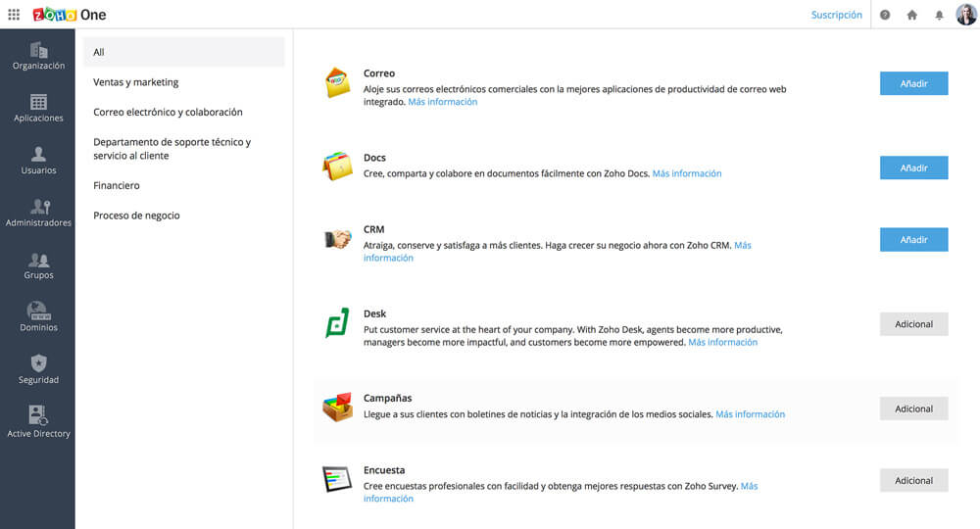Select Correo electrónico y colaboración category
Image resolution: width=980 pixels, height=529 pixels.
168,112
